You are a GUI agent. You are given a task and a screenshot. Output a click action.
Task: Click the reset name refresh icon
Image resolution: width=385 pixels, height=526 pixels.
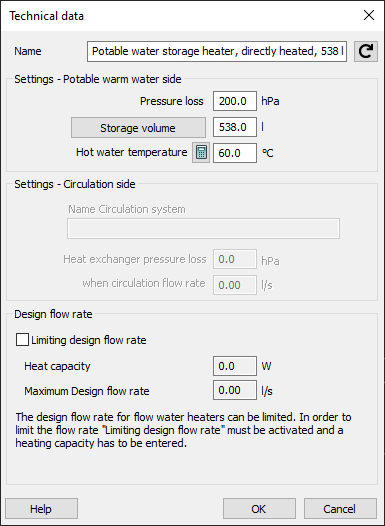tap(366, 51)
